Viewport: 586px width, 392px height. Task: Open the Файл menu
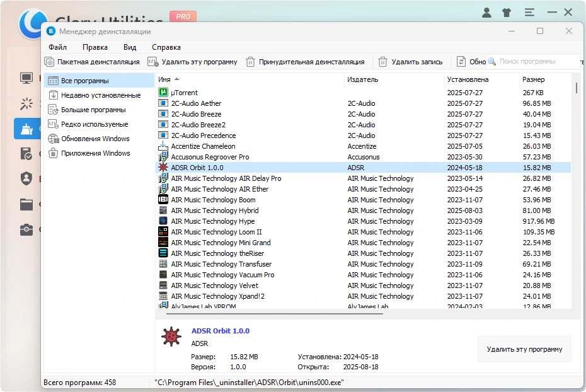[57, 47]
